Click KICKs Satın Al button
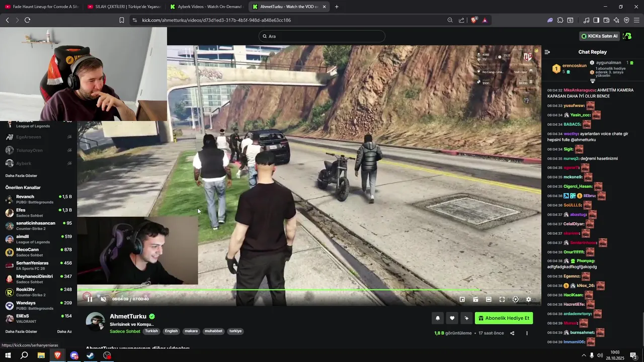This screenshot has height=362, width=644. (599, 36)
